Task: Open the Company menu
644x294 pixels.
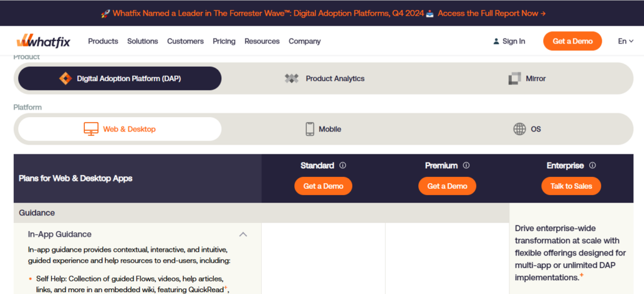Action: click(305, 41)
